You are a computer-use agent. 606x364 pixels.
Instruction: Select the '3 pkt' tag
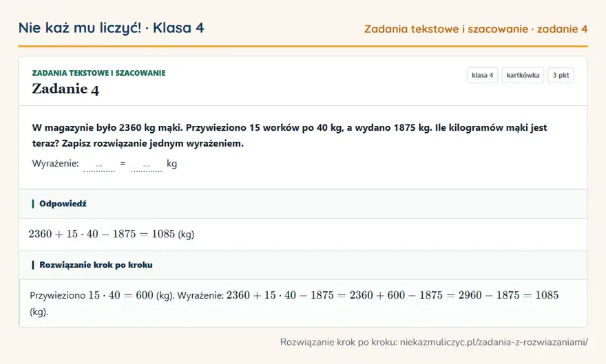coord(561,75)
